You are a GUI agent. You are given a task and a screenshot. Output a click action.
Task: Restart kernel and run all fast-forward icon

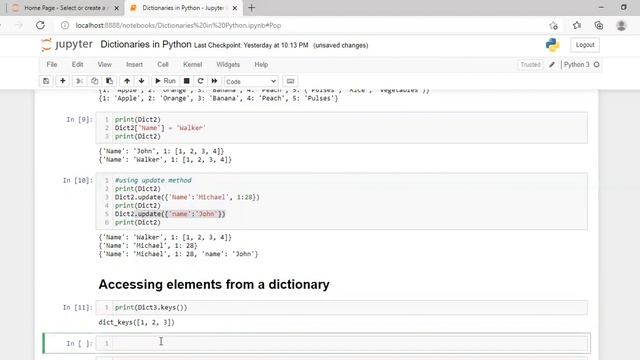click(x=214, y=81)
